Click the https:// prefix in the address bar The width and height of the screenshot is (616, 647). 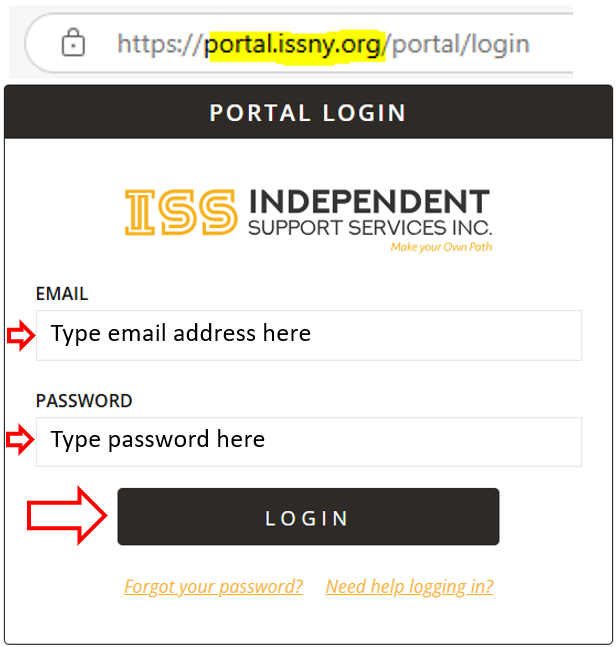160,44
